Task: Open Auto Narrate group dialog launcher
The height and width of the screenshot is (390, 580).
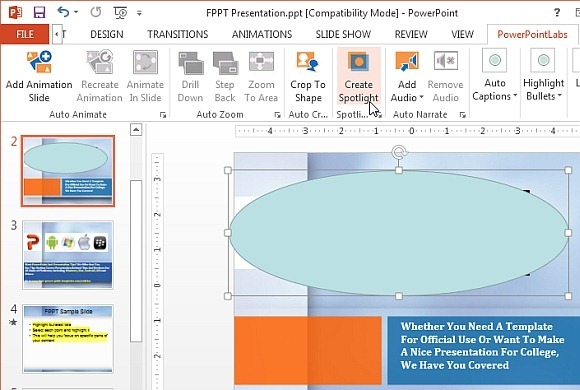Action: [462, 115]
